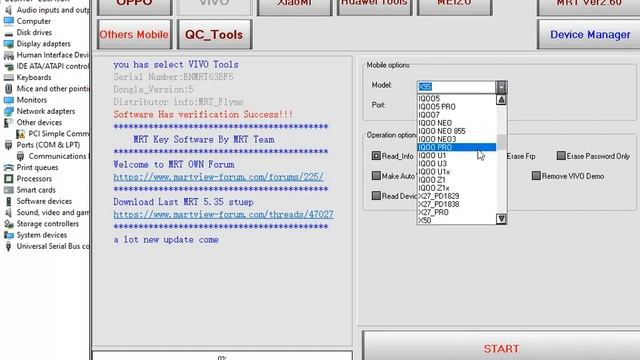This screenshot has width=640, height=360.
Task: Pick X27_PRO from model list
Action: [x=456, y=212]
